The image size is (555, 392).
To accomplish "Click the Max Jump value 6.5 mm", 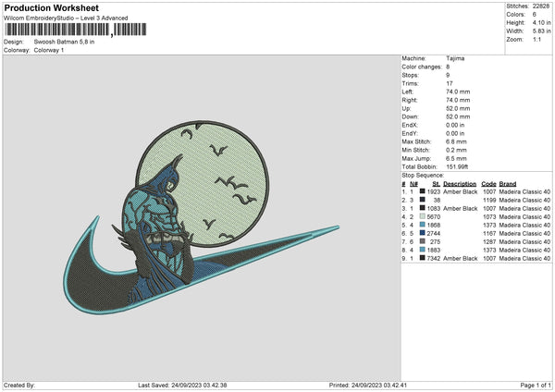I will [x=456, y=158].
